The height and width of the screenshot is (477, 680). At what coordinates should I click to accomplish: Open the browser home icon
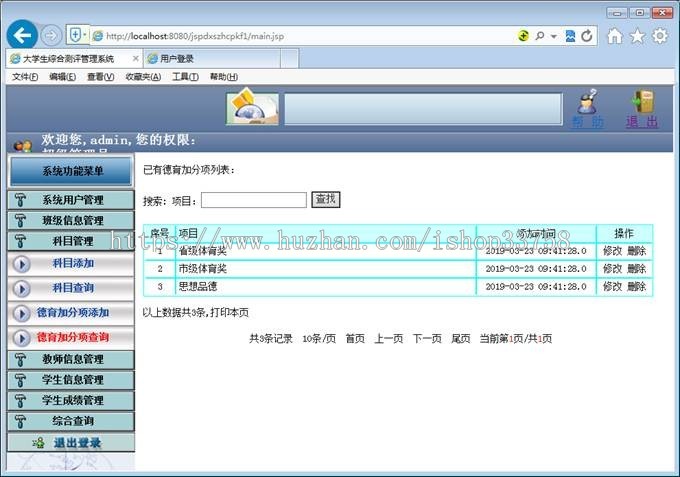point(615,36)
